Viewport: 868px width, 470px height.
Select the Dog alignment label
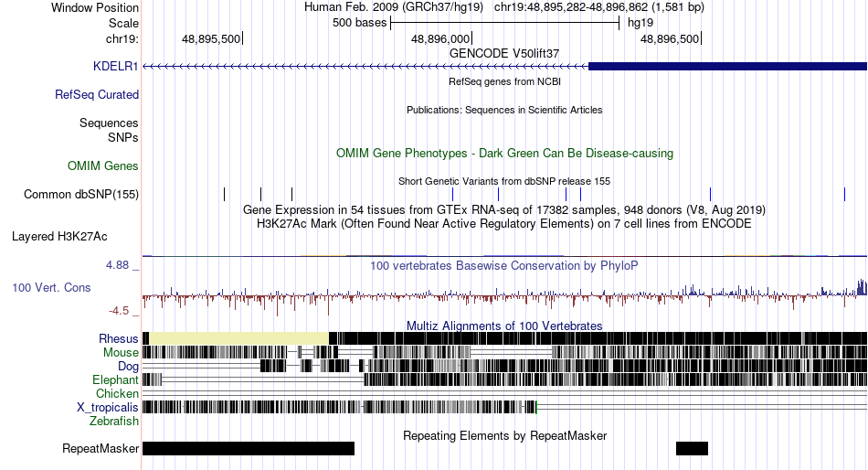pyautogui.click(x=128, y=367)
